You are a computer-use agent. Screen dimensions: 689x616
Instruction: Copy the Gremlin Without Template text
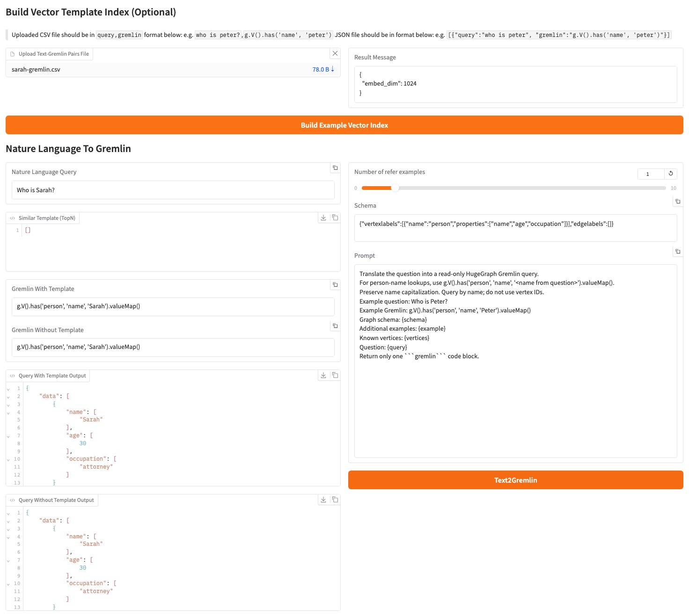(335, 326)
